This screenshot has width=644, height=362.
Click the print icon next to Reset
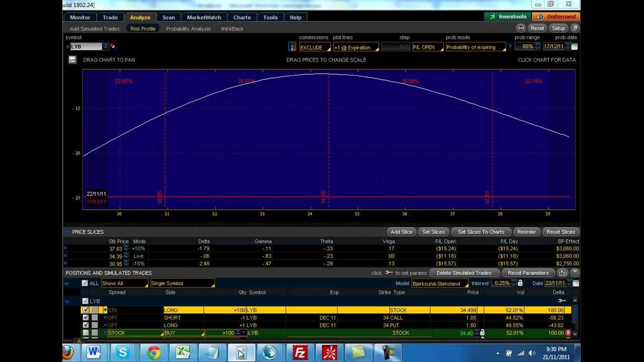521,28
